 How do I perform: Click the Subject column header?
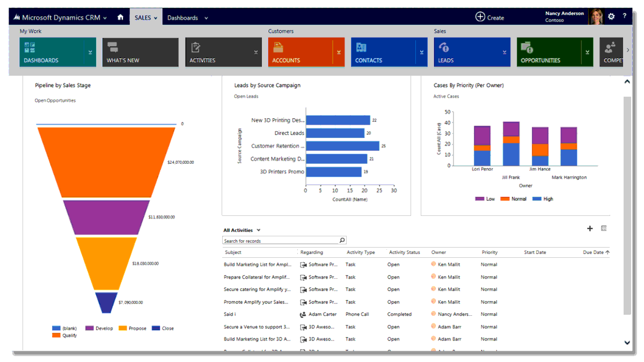(x=233, y=252)
